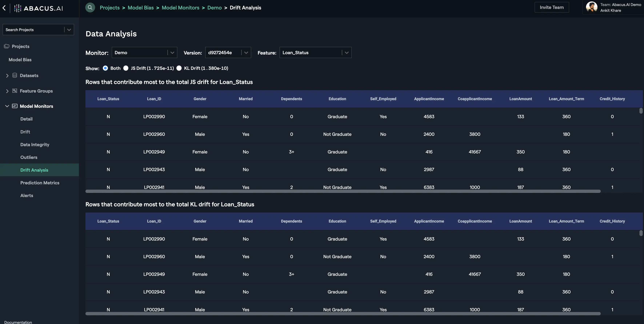This screenshot has height=324, width=644.
Task: Click the Model Bias breadcrumb link
Action: (141, 7)
